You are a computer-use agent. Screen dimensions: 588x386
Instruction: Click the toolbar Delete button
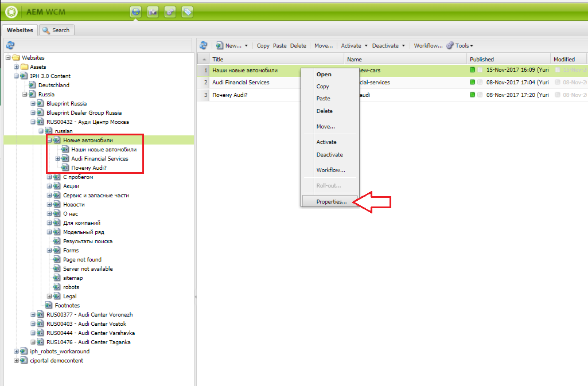pyautogui.click(x=298, y=46)
